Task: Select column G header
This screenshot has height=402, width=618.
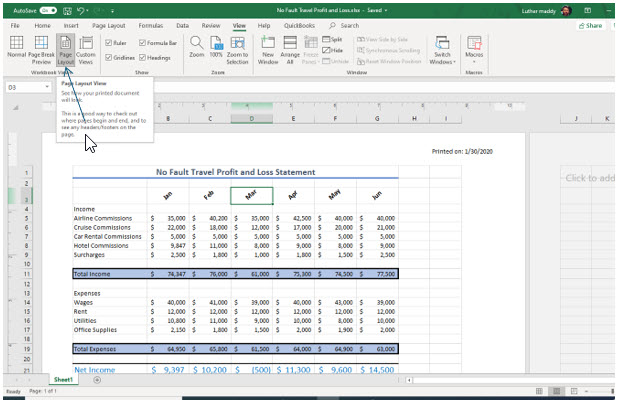Action: pyautogui.click(x=377, y=118)
